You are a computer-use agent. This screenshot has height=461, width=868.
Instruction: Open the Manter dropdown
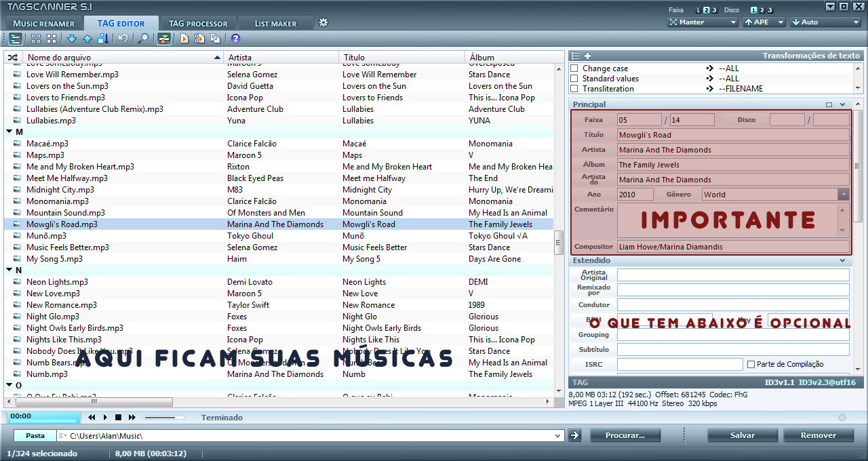click(703, 22)
